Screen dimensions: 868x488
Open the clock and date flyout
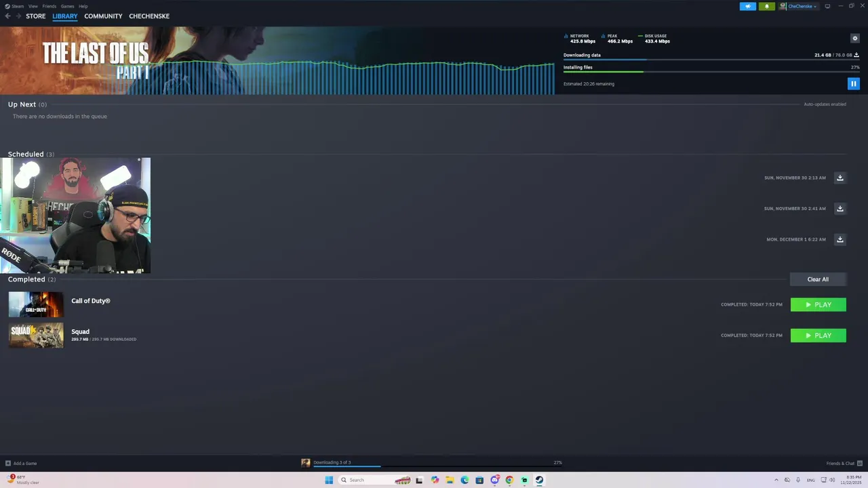pyautogui.click(x=852, y=480)
